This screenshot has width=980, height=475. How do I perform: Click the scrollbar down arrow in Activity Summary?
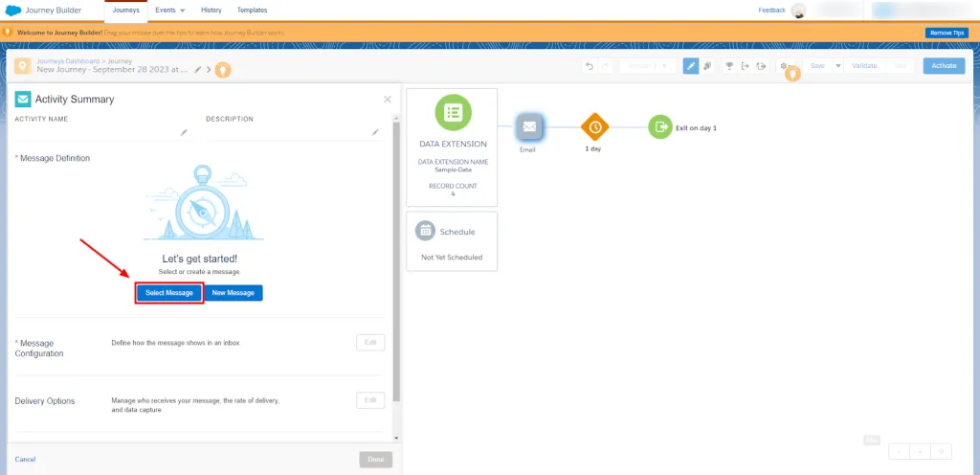[396, 438]
